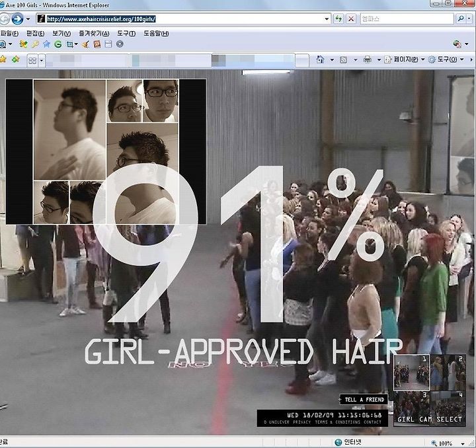
Task: Click the browser Forward arrow button
Action: (x=17, y=19)
